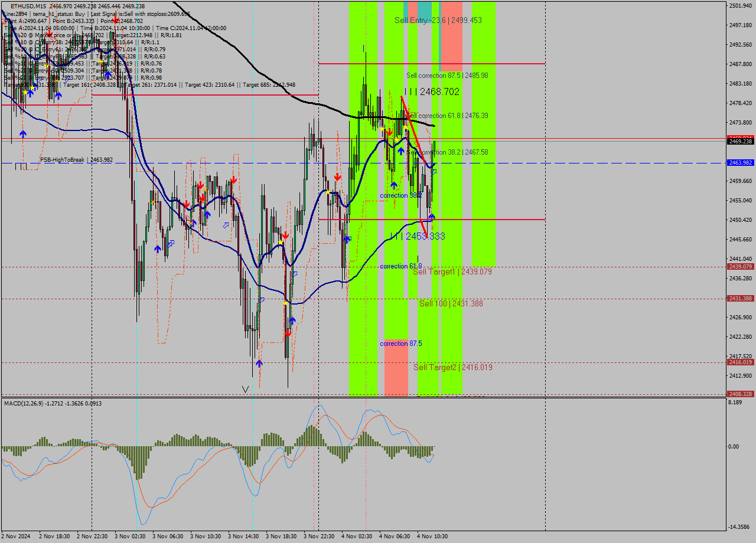Screen dimensions: 756x543
Task: Click the '3 Nov 06:30' time label
Action: click(x=168, y=537)
